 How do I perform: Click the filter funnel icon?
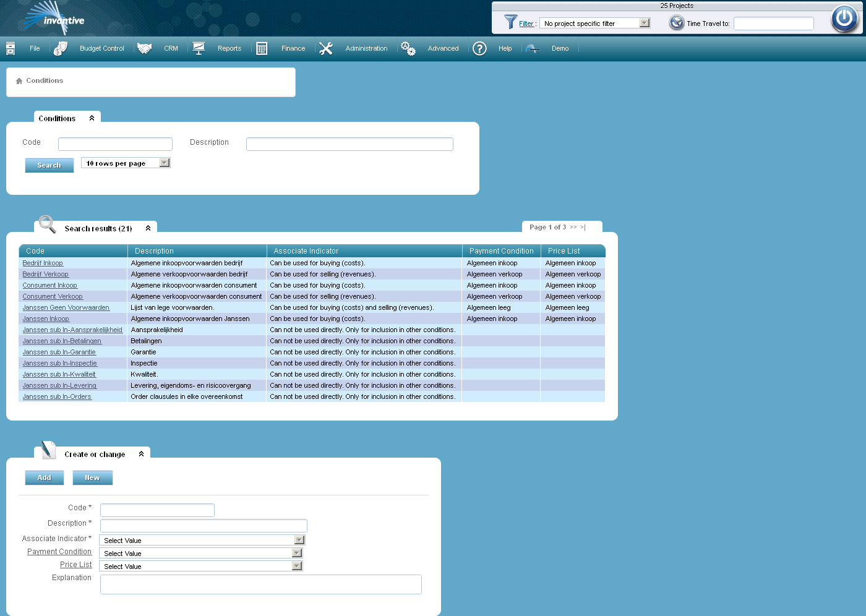click(x=510, y=22)
